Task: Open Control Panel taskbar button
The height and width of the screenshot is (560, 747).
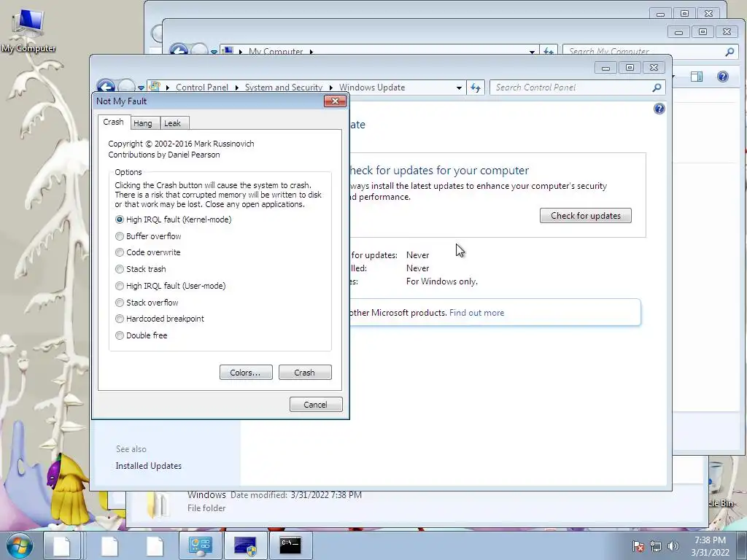Action: (x=200, y=545)
